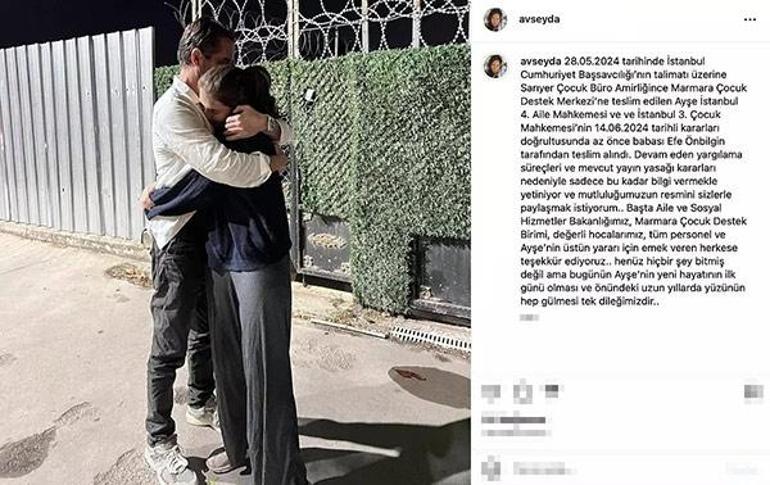Open comments via the speech bubble icon

pyautogui.click(x=523, y=392)
